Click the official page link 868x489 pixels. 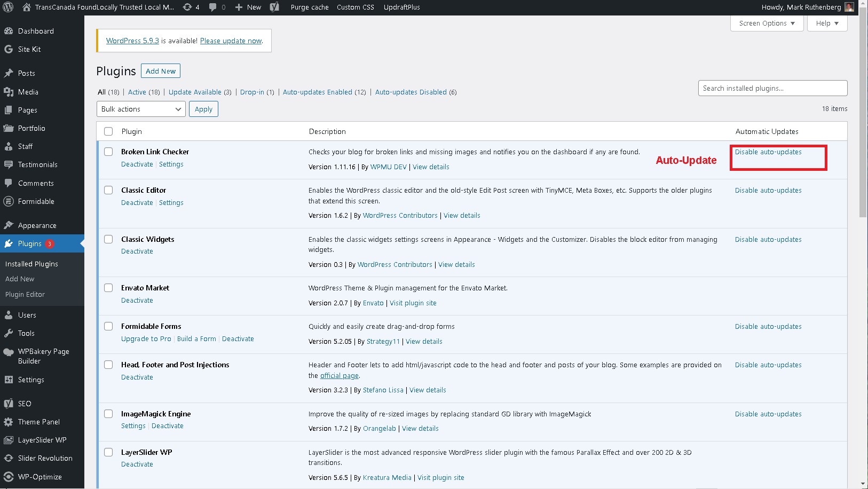(x=340, y=376)
